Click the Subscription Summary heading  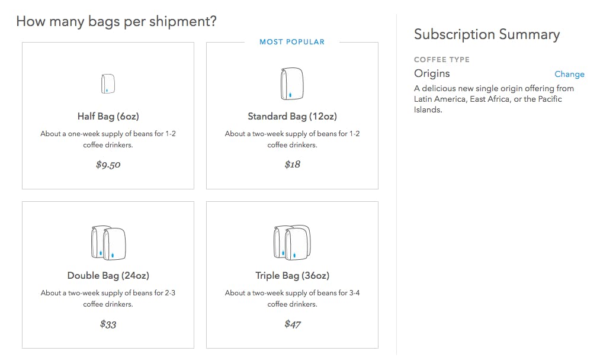(486, 34)
